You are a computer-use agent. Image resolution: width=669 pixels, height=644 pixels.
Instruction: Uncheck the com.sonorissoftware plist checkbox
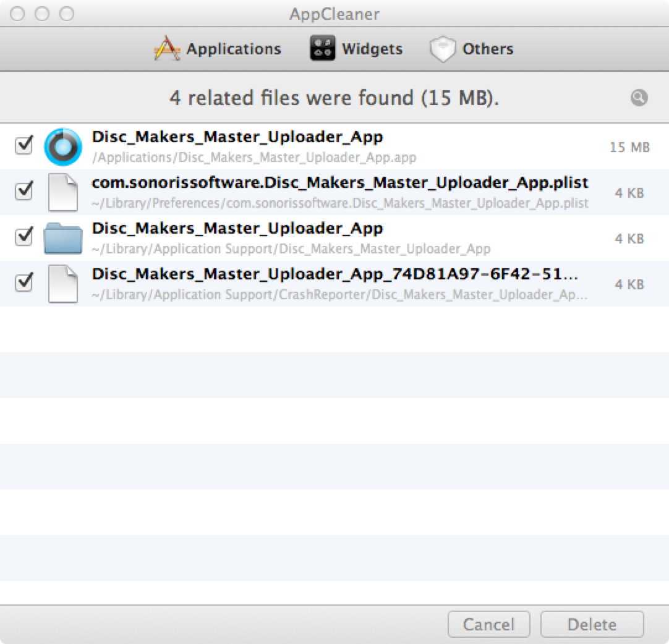(x=24, y=190)
